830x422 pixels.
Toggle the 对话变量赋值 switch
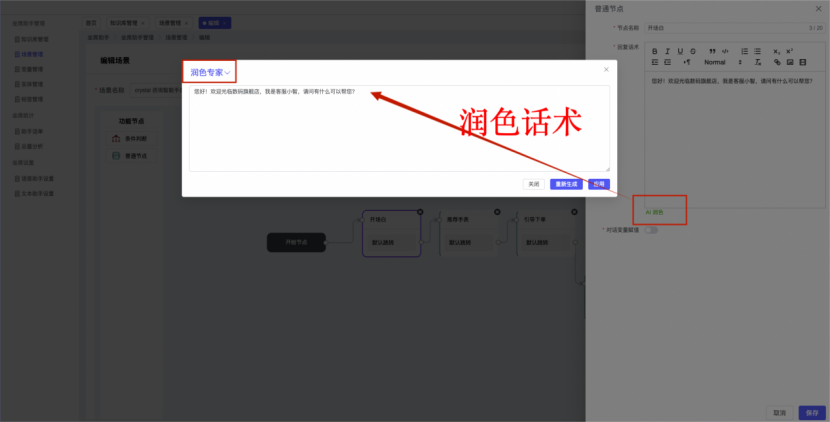651,230
